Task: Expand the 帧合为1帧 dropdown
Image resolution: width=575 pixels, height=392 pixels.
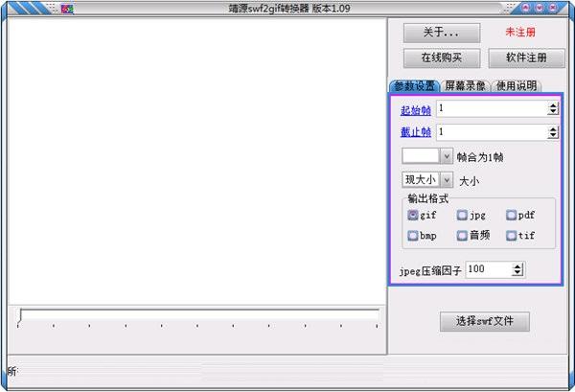Action: (x=447, y=156)
